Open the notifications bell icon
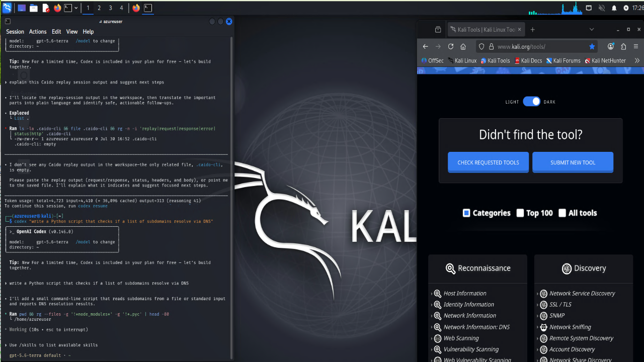The image size is (644, 362). (x=614, y=8)
